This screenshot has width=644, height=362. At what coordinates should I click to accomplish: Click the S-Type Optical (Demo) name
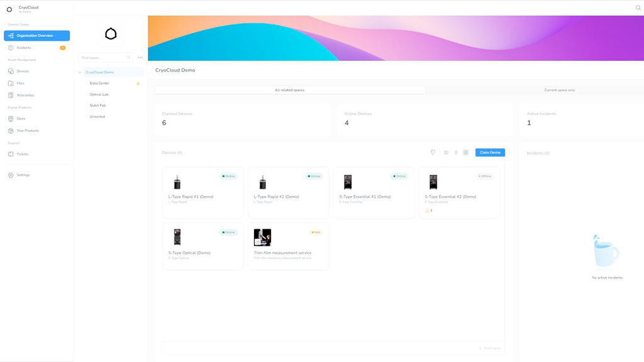tap(189, 253)
